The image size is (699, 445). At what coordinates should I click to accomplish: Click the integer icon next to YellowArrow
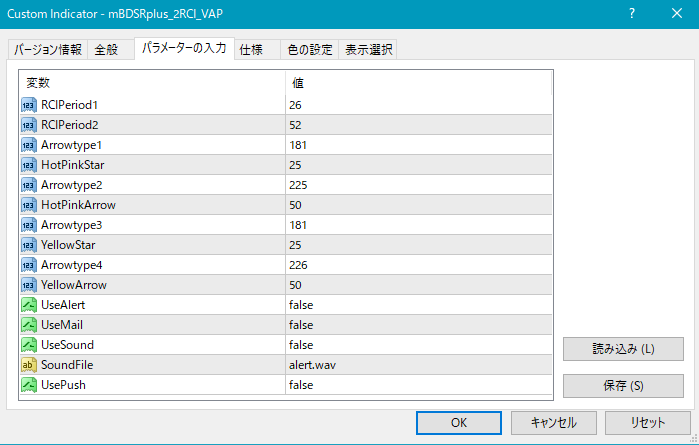click(28, 285)
